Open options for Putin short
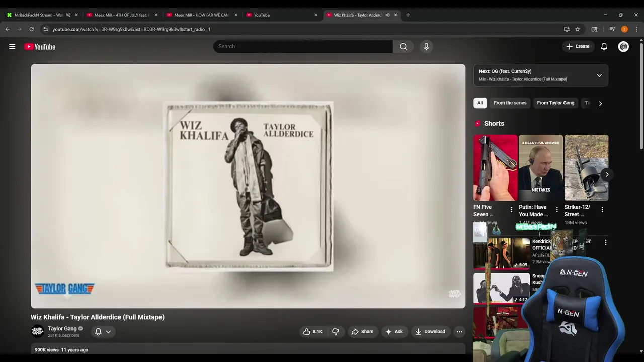Image resolution: width=644 pixels, height=362 pixels. click(x=557, y=210)
